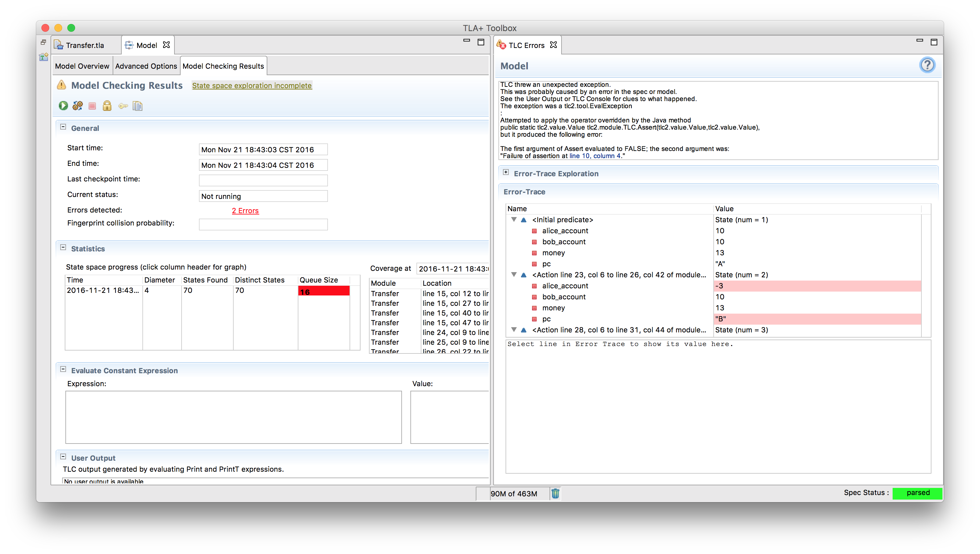This screenshot has height=554, width=980.
Task: Open help with the question mark icon
Action: [927, 65]
